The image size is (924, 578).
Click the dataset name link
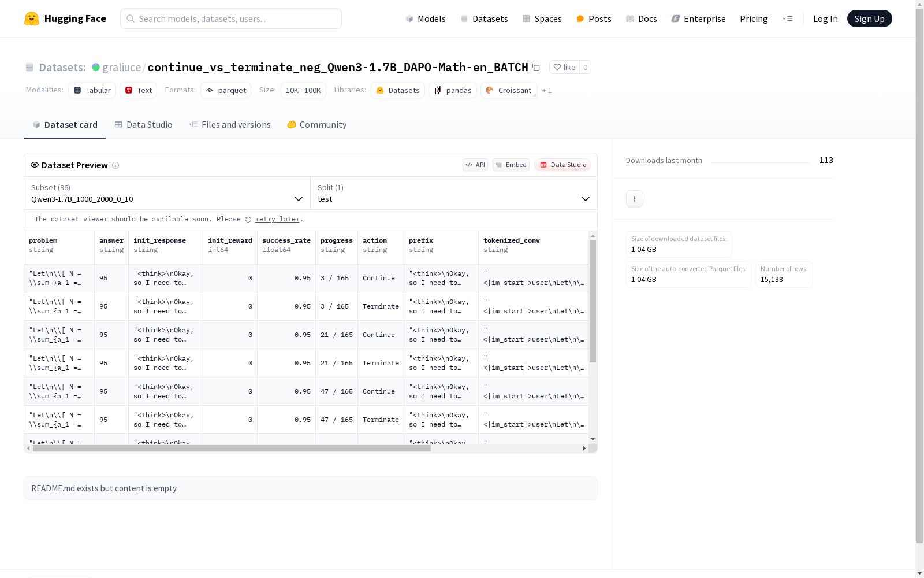click(x=338, y=67)
